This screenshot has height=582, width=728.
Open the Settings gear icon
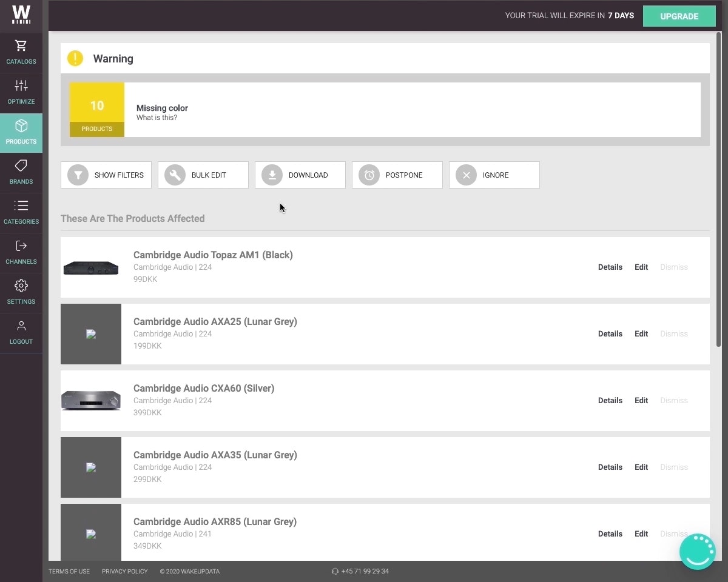coord(21,286)
